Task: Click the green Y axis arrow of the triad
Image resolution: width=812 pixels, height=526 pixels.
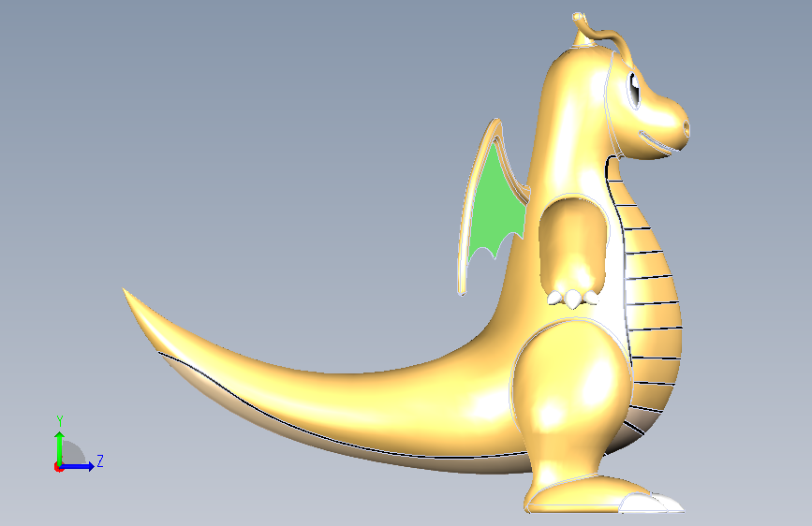Action: click(x=60, y=447)
